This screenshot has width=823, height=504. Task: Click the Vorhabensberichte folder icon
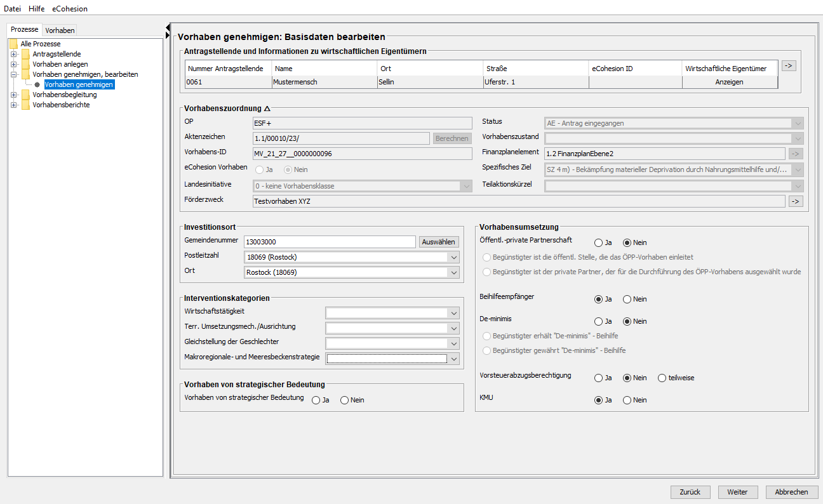25,105
